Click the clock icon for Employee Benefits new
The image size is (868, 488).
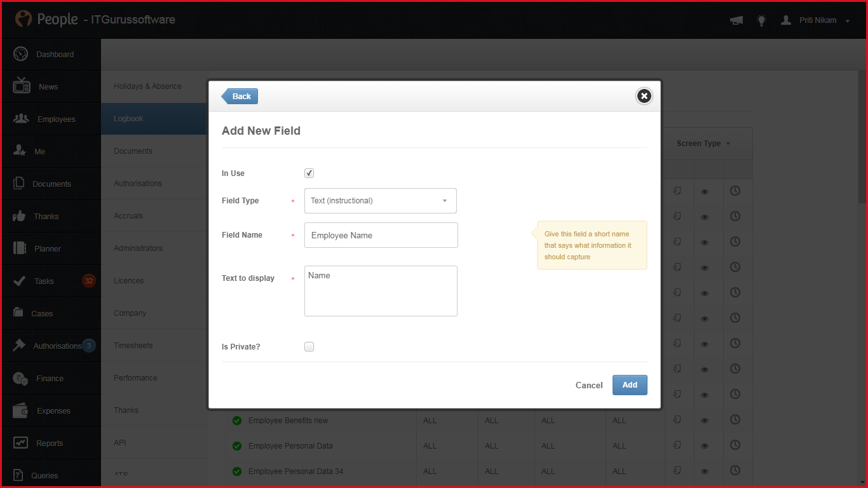point(735,419)
